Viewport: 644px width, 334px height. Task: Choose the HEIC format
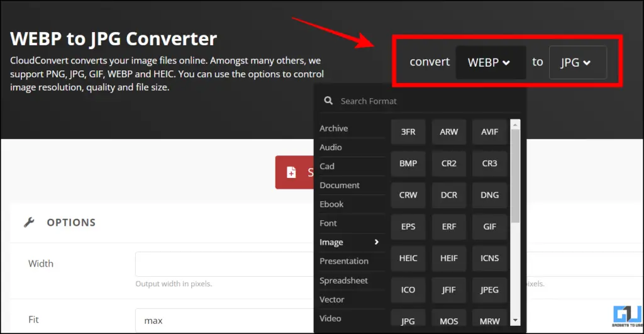(x=408, y=259)
